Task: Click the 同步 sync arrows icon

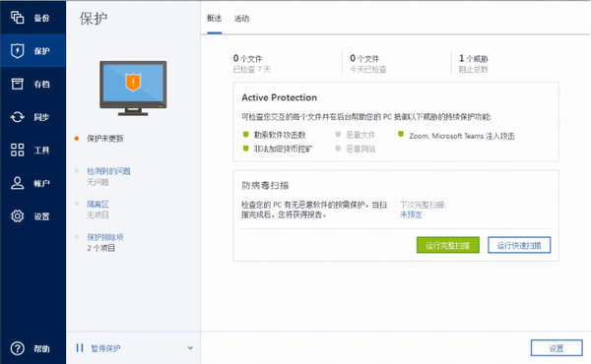Action: click(x=18, y=117)
